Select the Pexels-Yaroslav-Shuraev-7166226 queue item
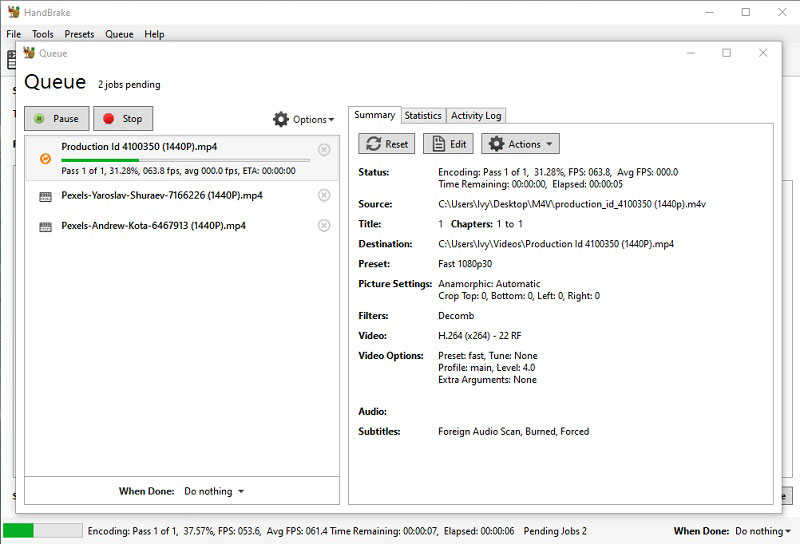Viewport: 800px width, 544px height. (182, 195)
